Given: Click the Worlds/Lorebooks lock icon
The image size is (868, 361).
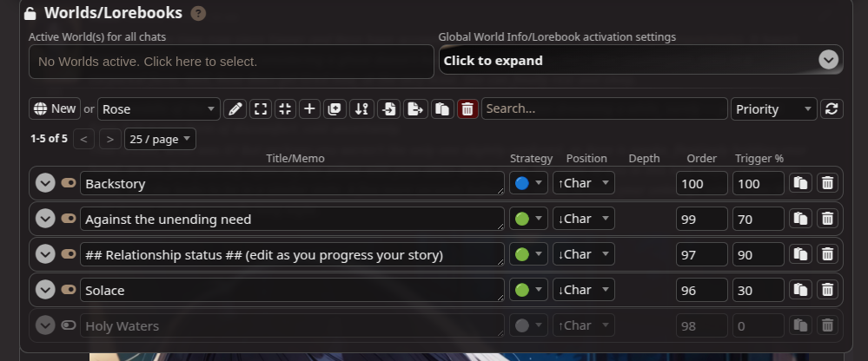Looking at the screenshot, I should [30, 13].
